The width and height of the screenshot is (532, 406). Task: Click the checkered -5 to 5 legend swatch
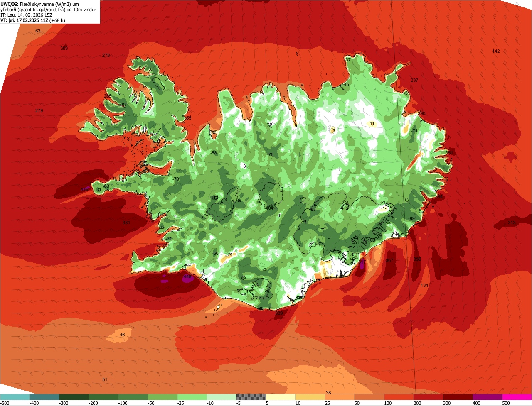(x=251, y=397)
